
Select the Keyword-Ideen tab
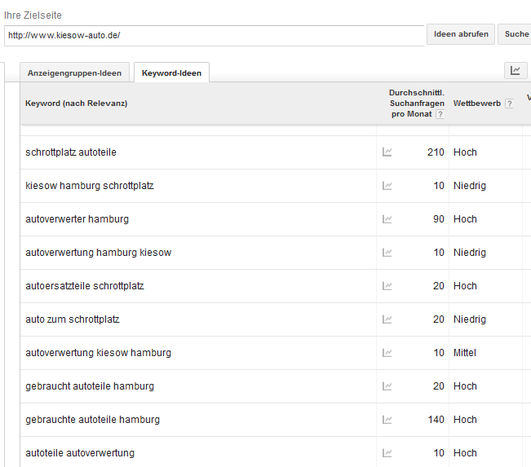(171, 73)
